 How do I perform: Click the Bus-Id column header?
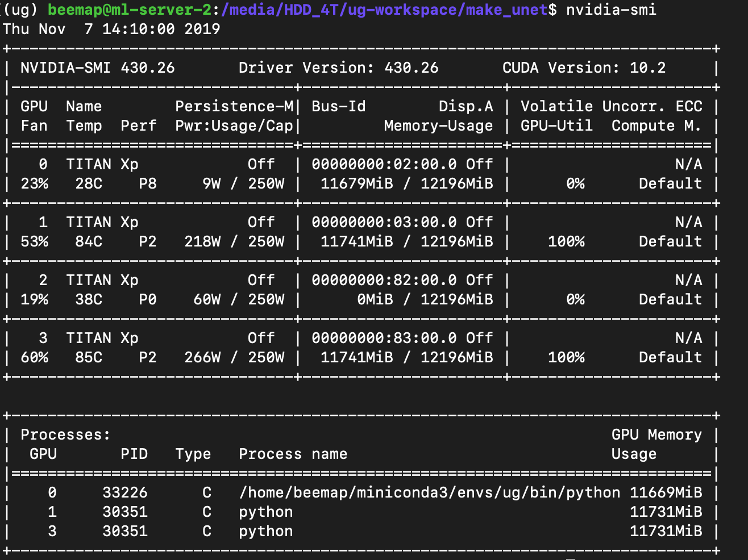(339, 106)
